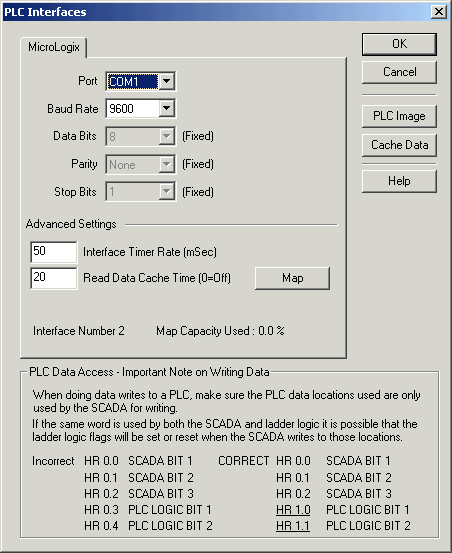Click the underlined HR 1.0 text
Screen dimensions: 452x553
point(293,510)
